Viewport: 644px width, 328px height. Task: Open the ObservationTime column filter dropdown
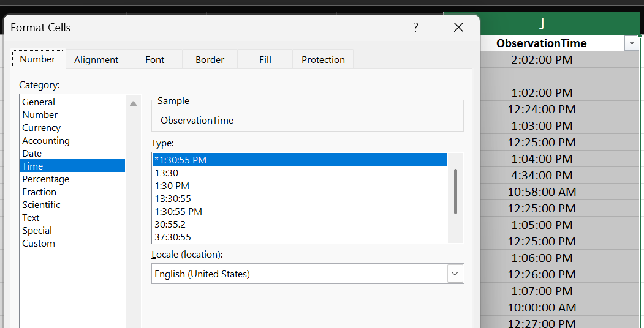pos(632,43)
